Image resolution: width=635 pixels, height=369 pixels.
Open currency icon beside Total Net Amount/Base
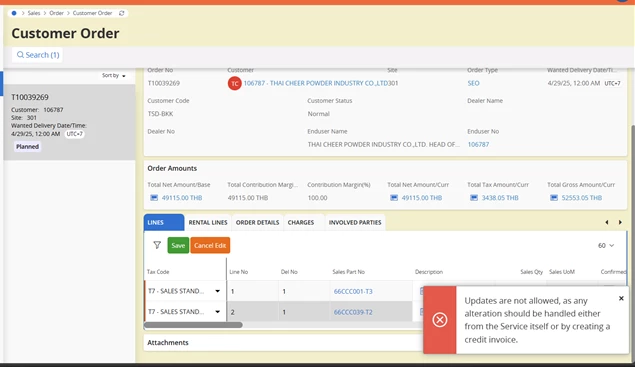154,198
